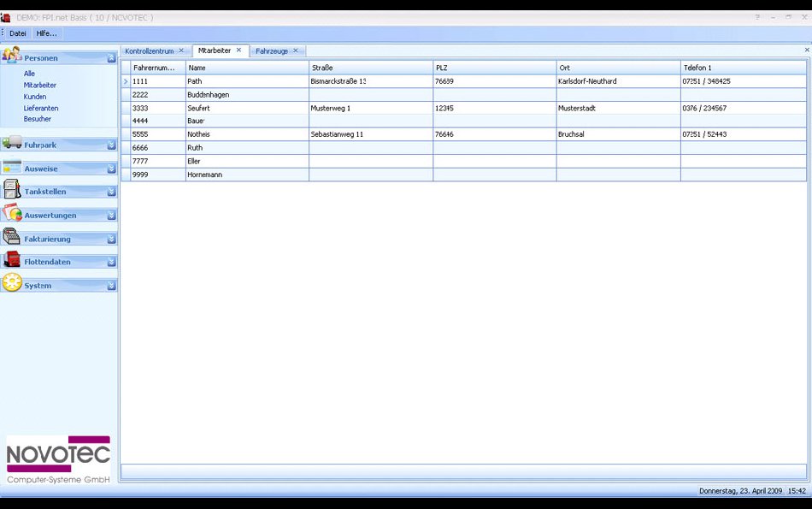Image resolution: width=812 pixels, height=509 pixels.
Task: Click the Personen people icon in sidebar
Action: [x=11, y=56]
